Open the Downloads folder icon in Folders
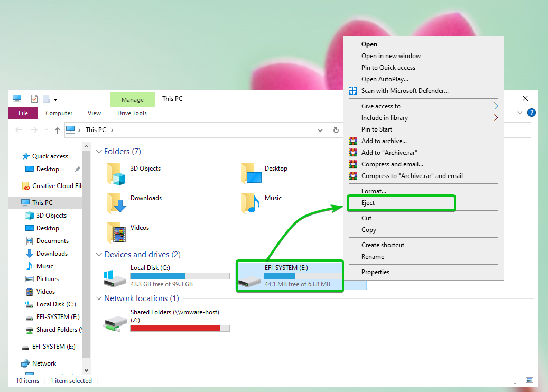548x392 pixels. click(x=116, y=202)
